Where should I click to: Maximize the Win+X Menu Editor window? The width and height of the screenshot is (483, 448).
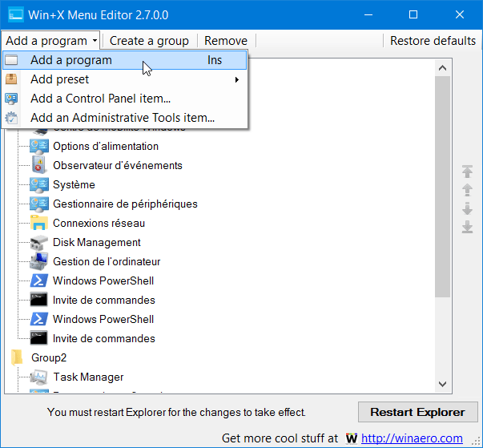pos(413,14)
